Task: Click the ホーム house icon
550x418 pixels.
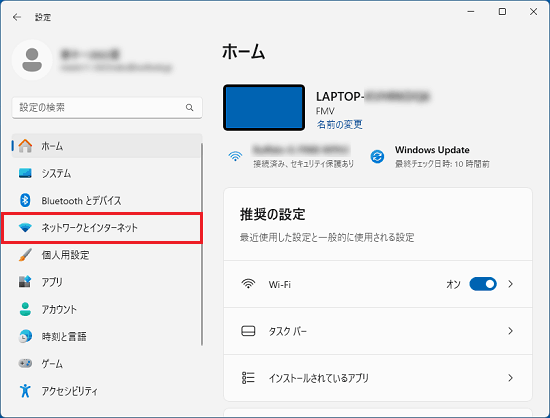Action: click(25, 146)
